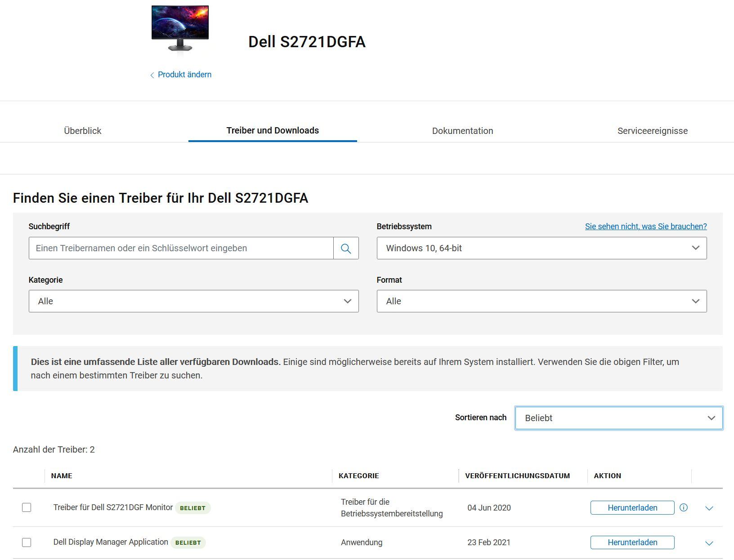
Task: Click BELIEBT badge on Display Manager row
Action: (188, 542)
